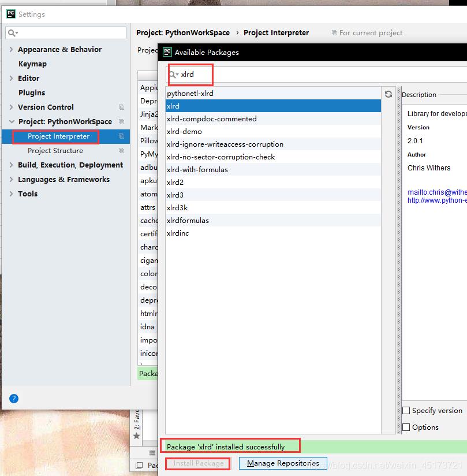467x476 pixels.
Task: Click the Favorites star icon in the side strip
Action: click(137, 436)
